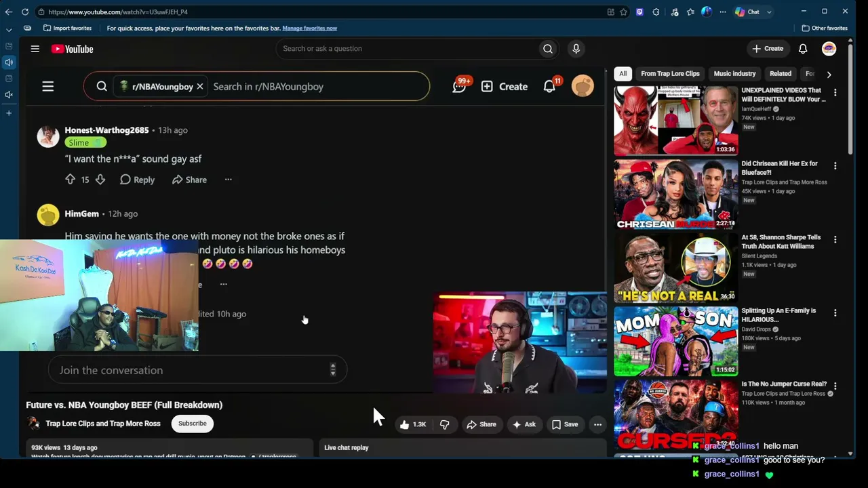Viewport: 868px width, 488px height.
Task: Expand the vertical tabs pane chevron
Action: [x=9, y=30]
